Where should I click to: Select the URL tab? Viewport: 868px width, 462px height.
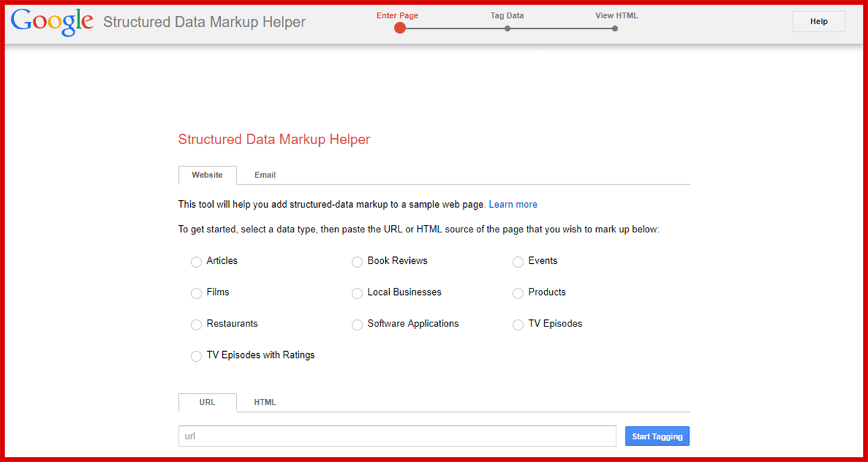[x=208, y=403]
